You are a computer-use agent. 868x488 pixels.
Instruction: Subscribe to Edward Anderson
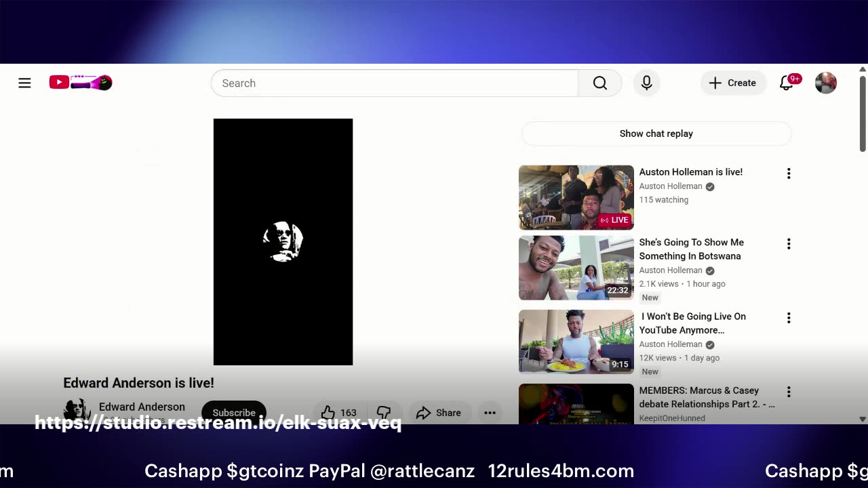[x=234, y=412]
